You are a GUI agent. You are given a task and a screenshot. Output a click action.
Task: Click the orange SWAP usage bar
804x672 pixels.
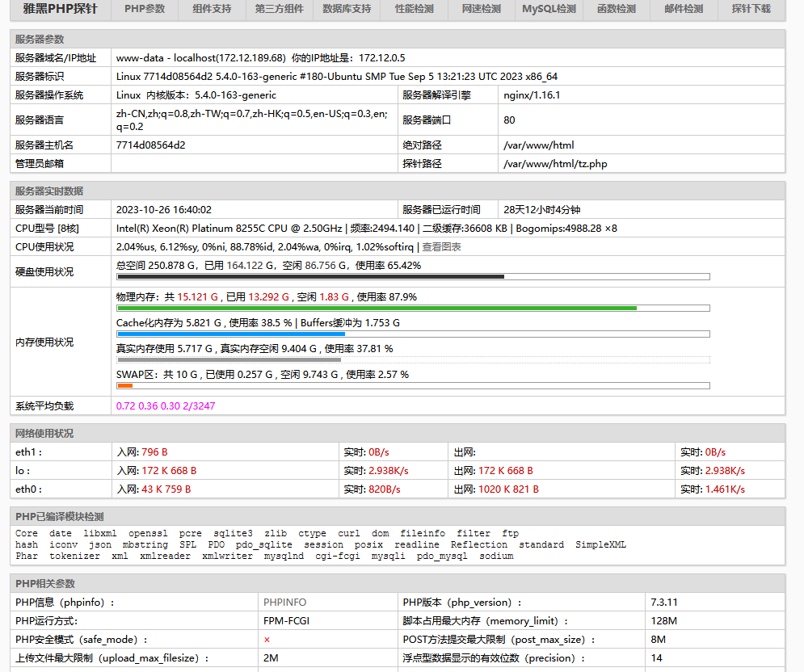[x=125, y=385]
